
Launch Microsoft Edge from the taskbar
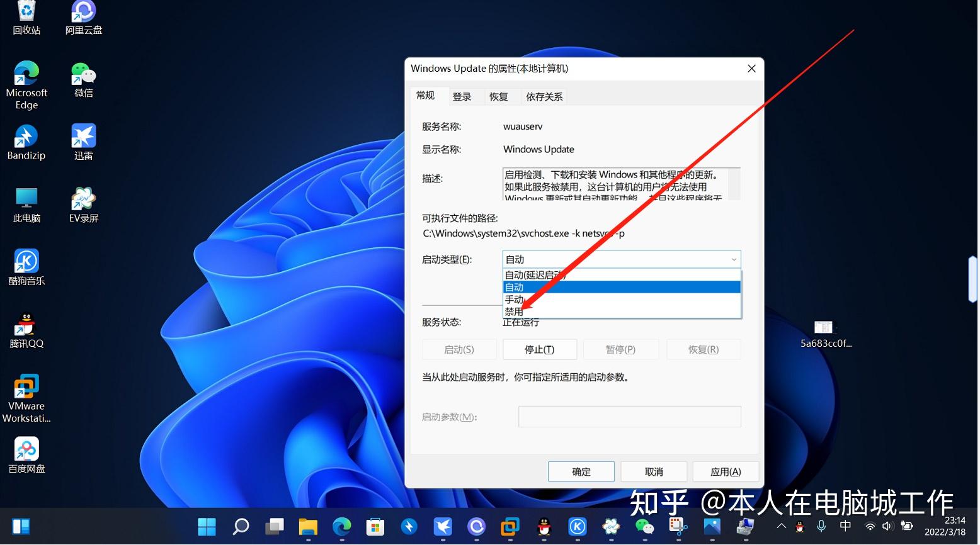(x=341, y=526)
